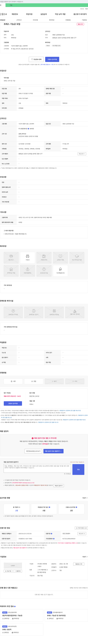This screenshot has width=88, height=644.
Task: Select the 주택자금 지원 icon
Action: point(11,271)
